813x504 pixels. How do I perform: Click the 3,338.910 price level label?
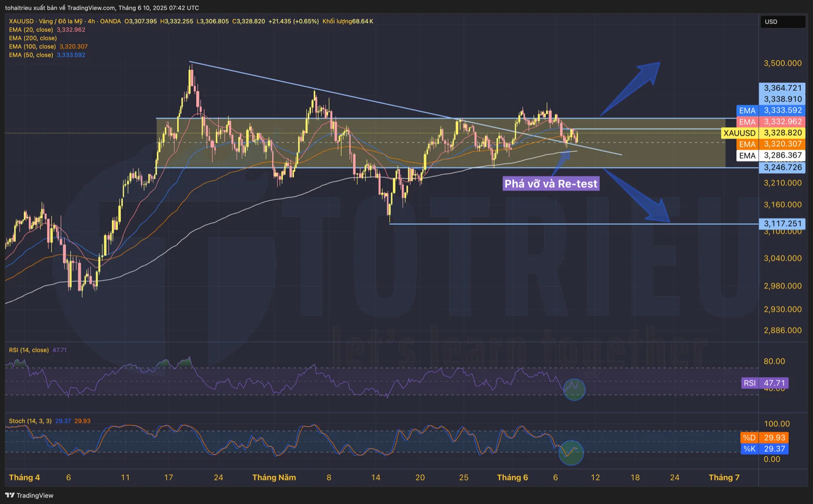[x=782, y=99]
